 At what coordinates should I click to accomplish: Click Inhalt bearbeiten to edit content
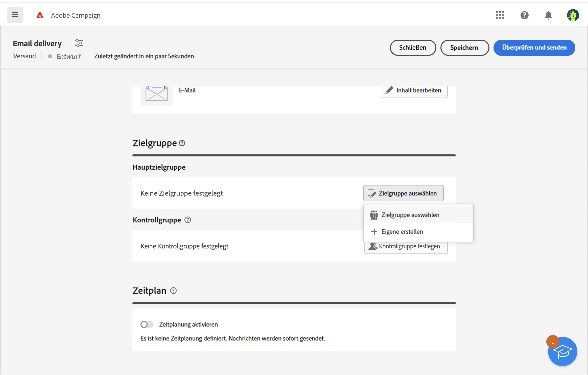(x=414, y=90)
